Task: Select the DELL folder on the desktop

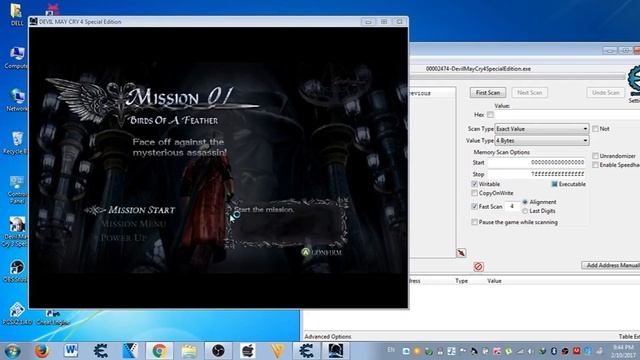Action: tap(16, 15)
